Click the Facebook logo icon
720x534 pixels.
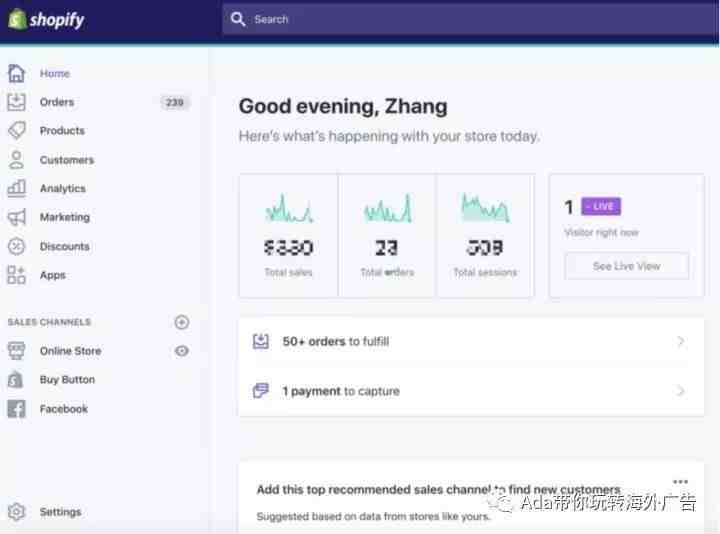17,409
